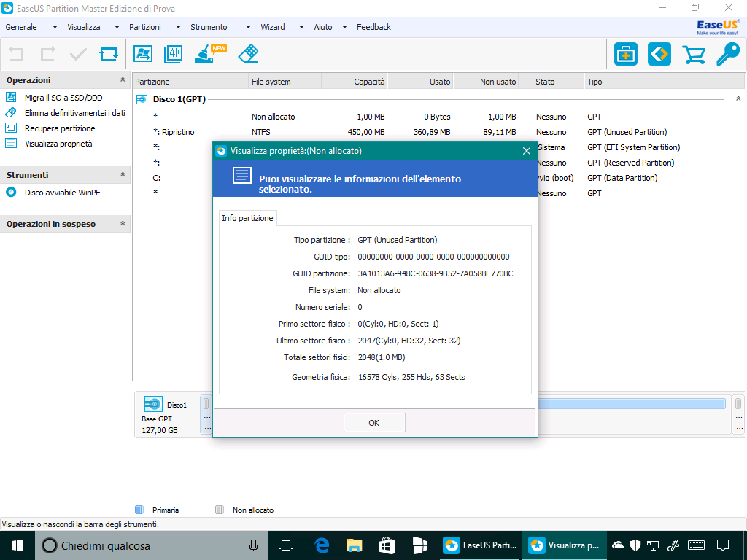The image size is (747, 560).
Task: Close the Visualizza proprietà dialog
Action: click(x=527, y=151)
